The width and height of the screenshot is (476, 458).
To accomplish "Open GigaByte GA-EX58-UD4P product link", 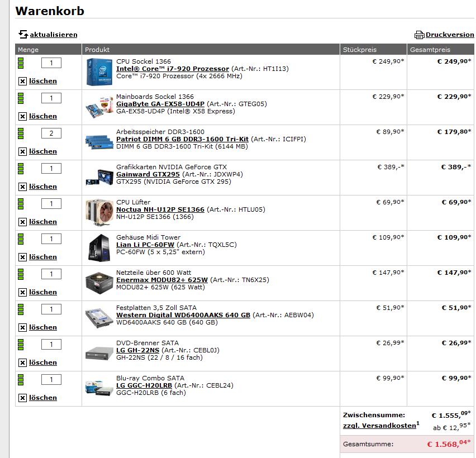I will (160, 104).
